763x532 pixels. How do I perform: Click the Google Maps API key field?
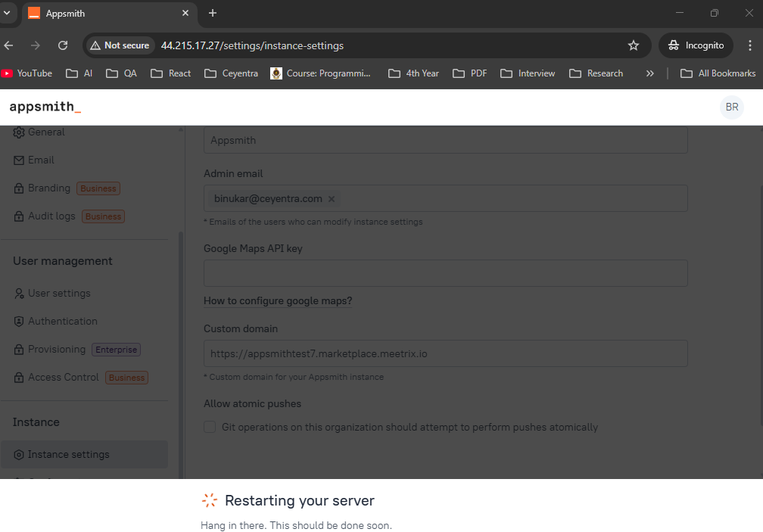pos(445,273)
